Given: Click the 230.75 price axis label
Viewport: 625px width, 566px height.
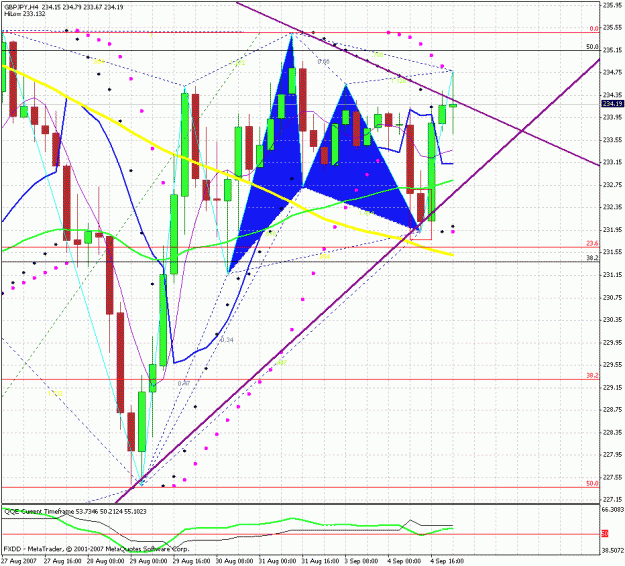Looking at the screenshot, I should [613, 297].
